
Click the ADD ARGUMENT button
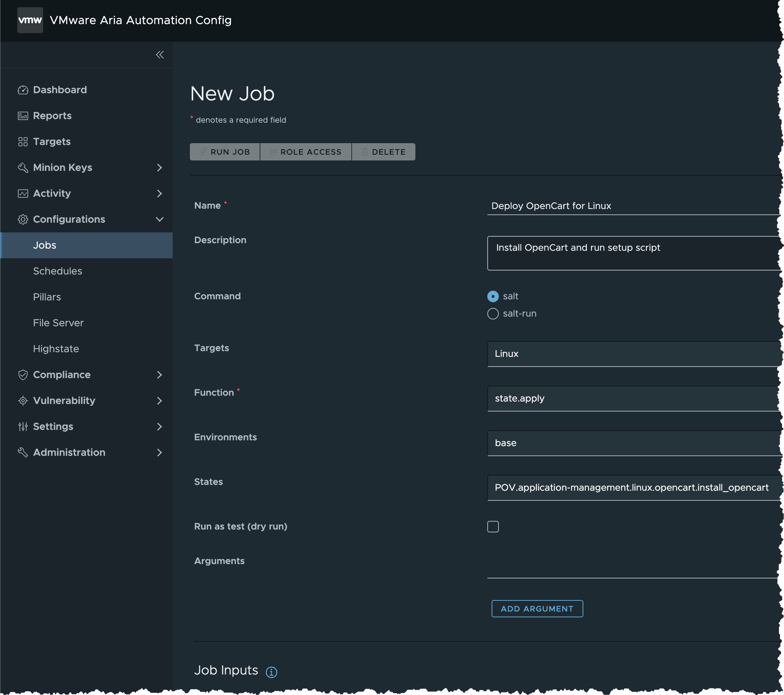[x=537, y=609]
